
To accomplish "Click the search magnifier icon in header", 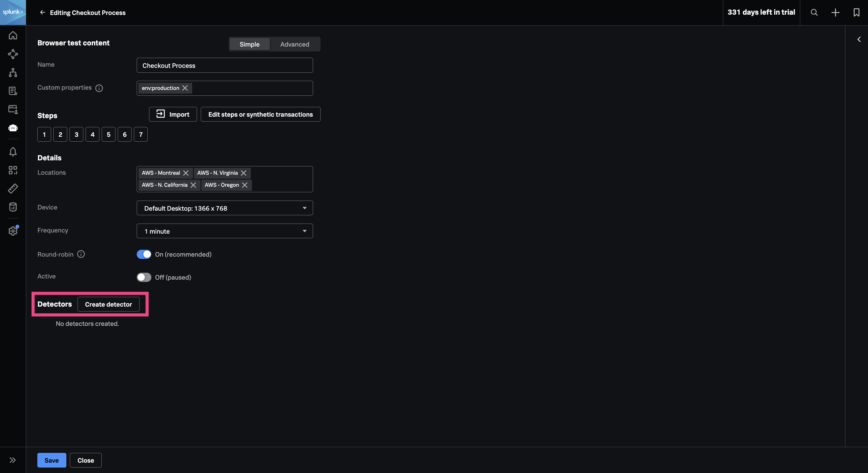I will point(814,12).
